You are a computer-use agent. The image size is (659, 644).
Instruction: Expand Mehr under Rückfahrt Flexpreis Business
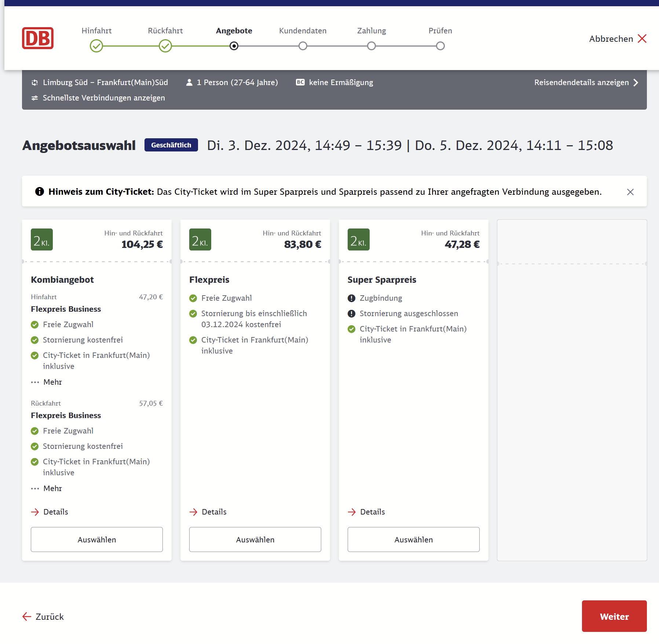[47, 489]
